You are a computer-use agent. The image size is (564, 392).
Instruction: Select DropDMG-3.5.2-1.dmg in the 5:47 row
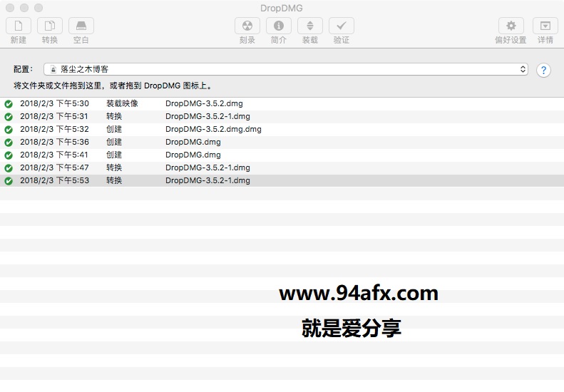click(207, 167)
